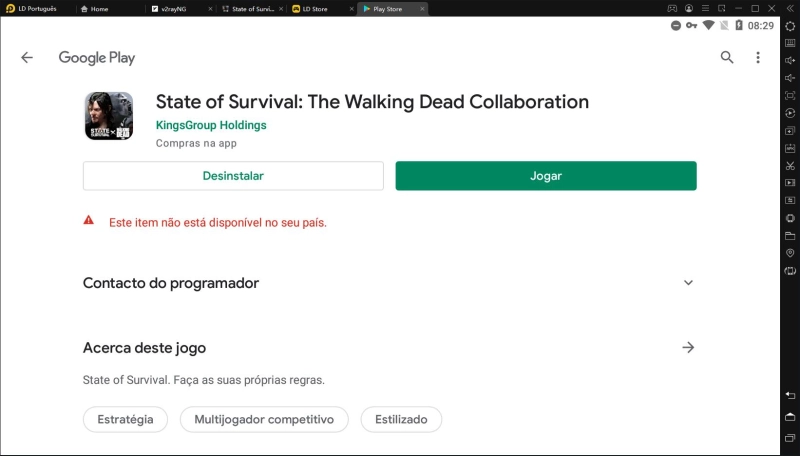Select the Estilizado tag chip
Image resolution: width=800 pixels, height=456 pixels.
401,420
